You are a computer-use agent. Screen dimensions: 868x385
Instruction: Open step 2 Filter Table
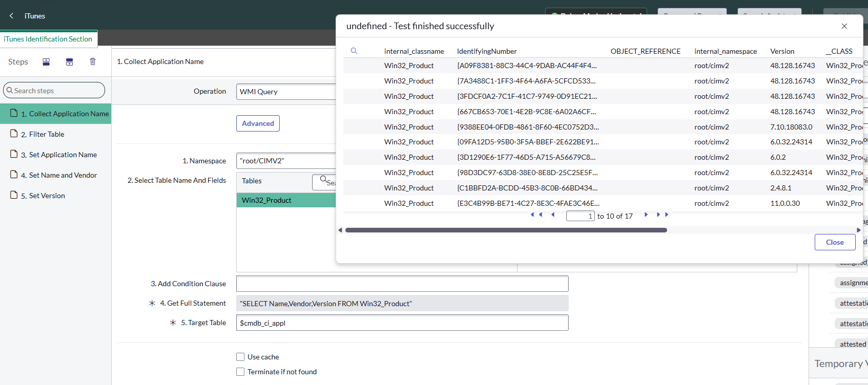coord(56,134)
